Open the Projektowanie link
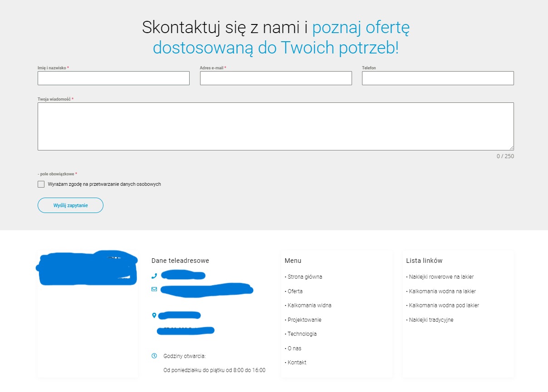The height and width of the screenshot is (392, 548). click(303, 319)
